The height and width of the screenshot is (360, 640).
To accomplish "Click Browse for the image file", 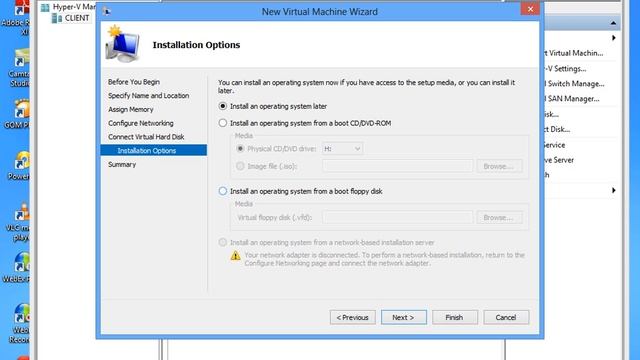I will 499,166.
